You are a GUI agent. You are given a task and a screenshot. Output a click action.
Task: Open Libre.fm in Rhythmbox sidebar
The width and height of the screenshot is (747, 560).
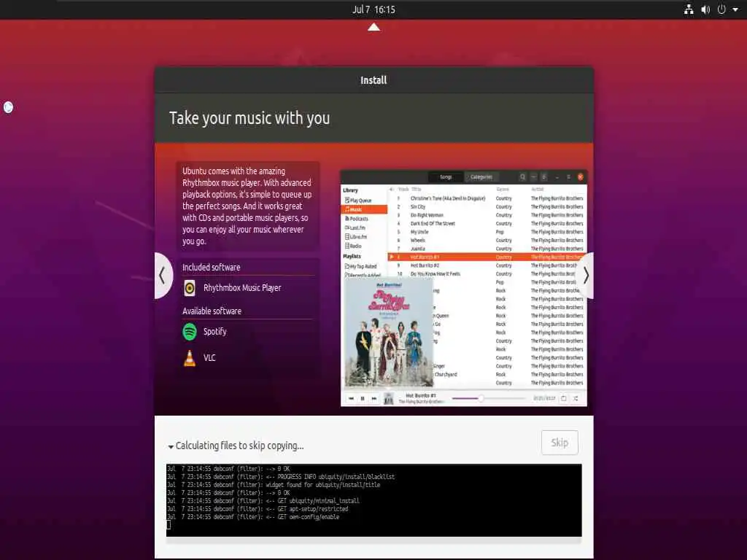click(x=356, y=237)
